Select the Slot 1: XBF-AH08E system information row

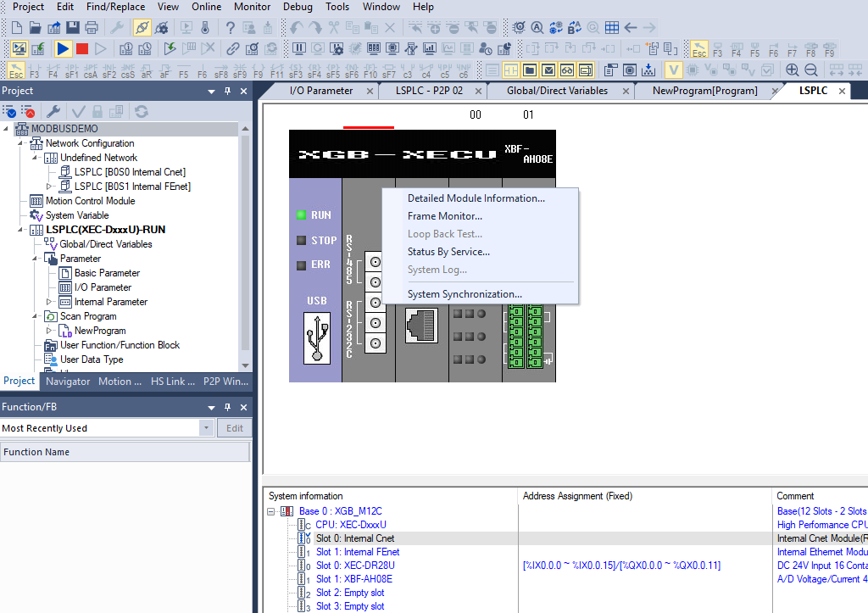(355, 579)
